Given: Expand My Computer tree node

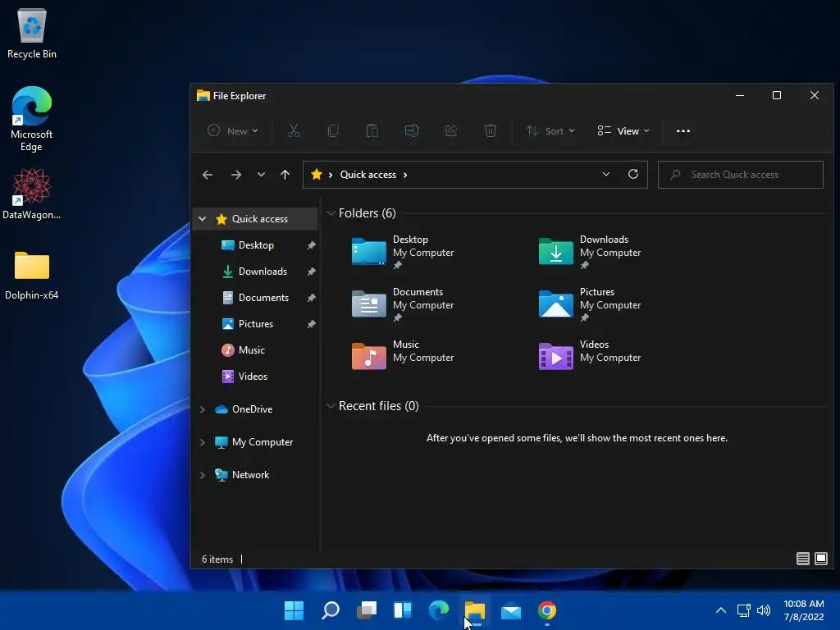Looking at the screenshot, I should 202,442.
